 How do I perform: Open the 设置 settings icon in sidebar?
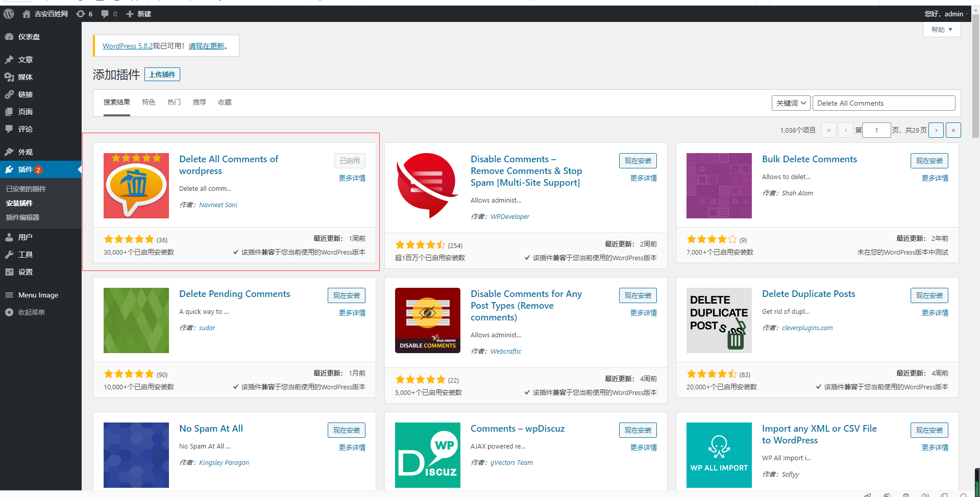[9, 272]
